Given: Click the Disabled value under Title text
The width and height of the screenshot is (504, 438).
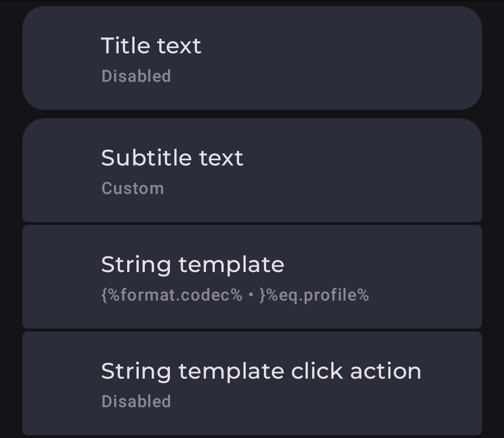Looking at the screenshot, I should tap(136, 76).
